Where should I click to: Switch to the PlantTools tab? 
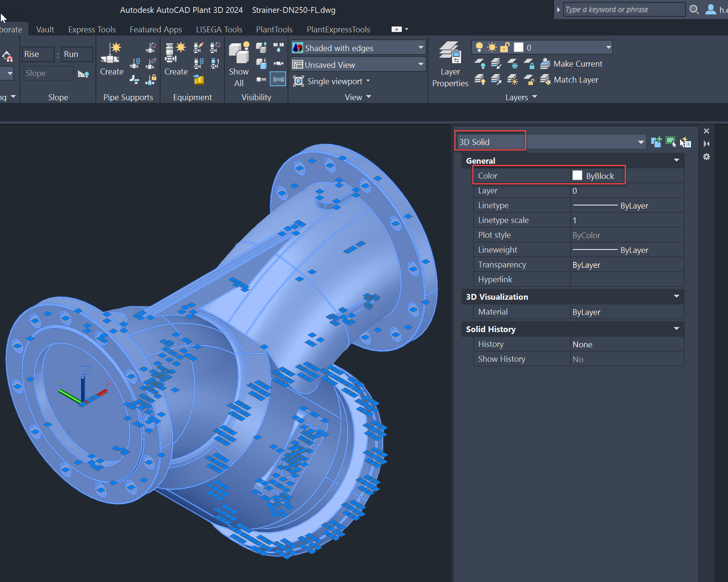coord(274,29)
